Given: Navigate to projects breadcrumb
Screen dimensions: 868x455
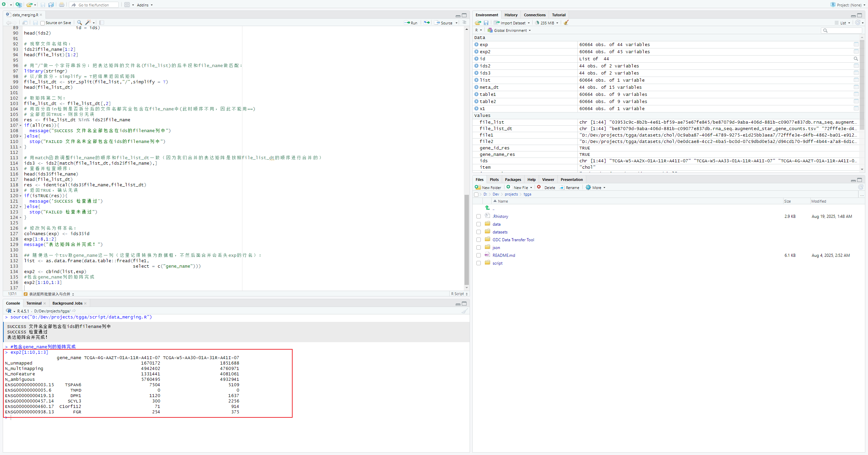Looking at the screenshot, I should [511, 194].
